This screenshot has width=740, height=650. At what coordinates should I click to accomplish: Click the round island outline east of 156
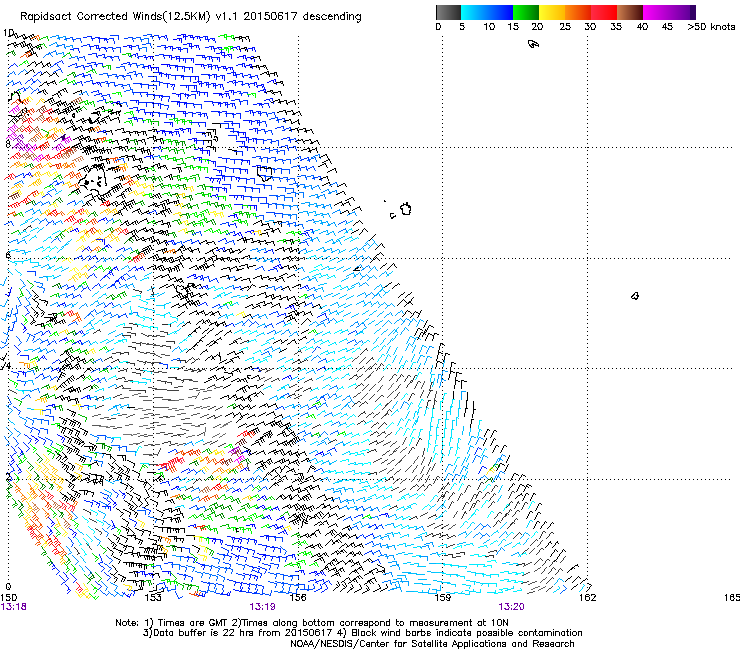pyautogui.click(x=406, y=209)
